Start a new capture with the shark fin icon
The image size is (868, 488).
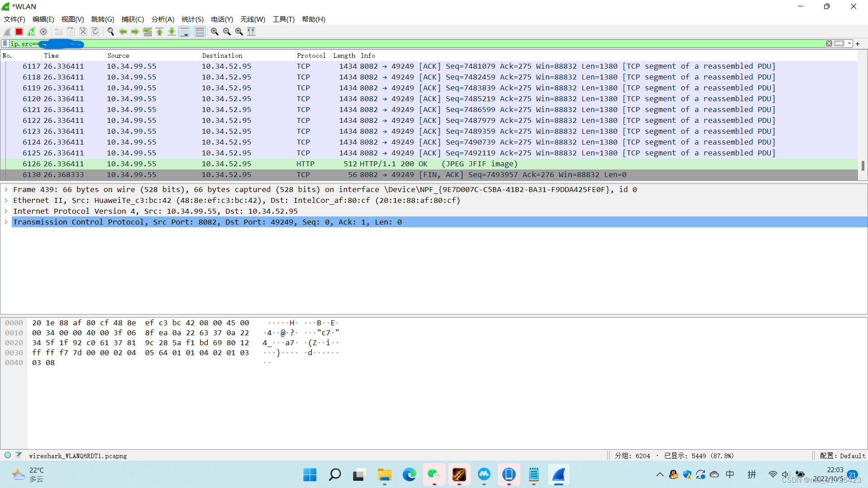coord(7,32)
